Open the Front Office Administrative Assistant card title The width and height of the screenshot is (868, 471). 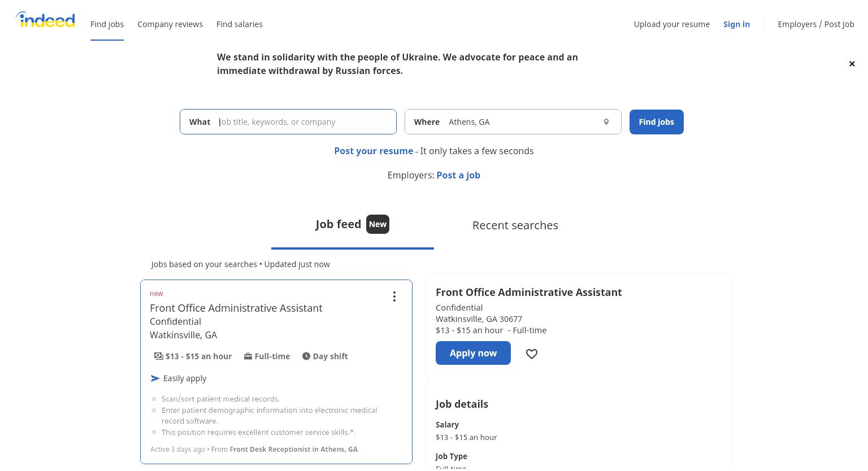[x=236, y=308]
